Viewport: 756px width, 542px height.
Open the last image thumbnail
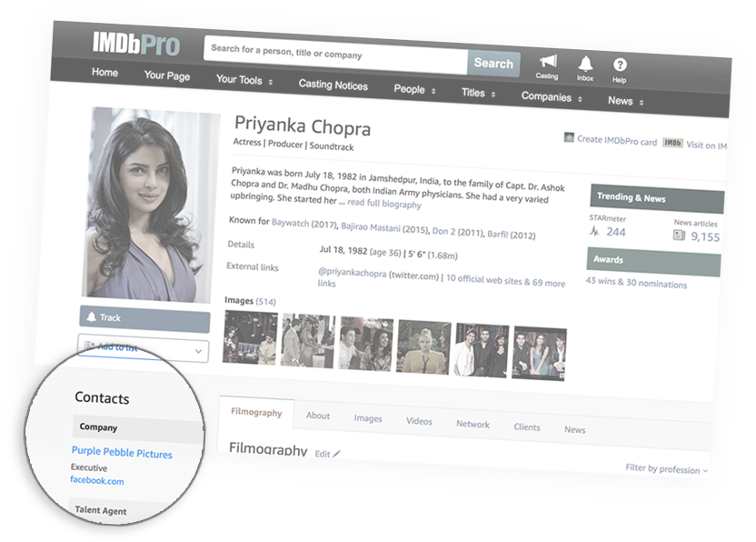[539, 354]
